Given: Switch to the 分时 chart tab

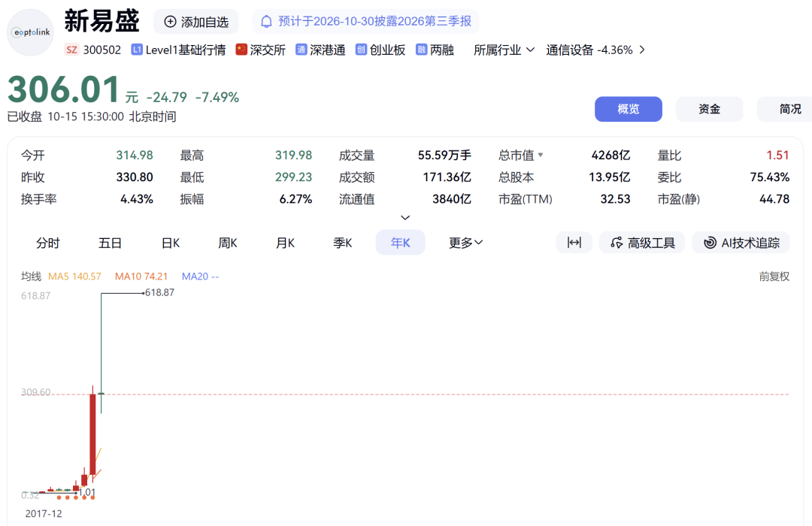Looking at the screenshot, I should [x=48, y=242].
